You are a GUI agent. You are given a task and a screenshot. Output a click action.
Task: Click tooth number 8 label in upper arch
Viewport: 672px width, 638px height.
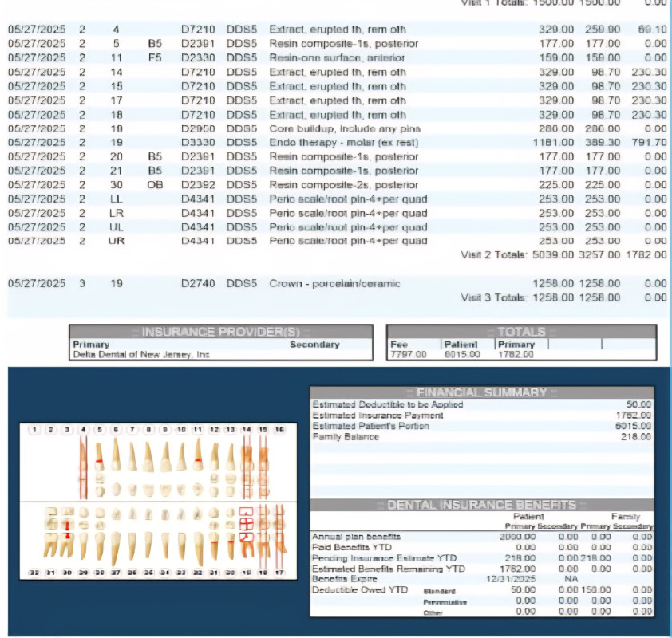pyautogui.click(x=149, y=430)
